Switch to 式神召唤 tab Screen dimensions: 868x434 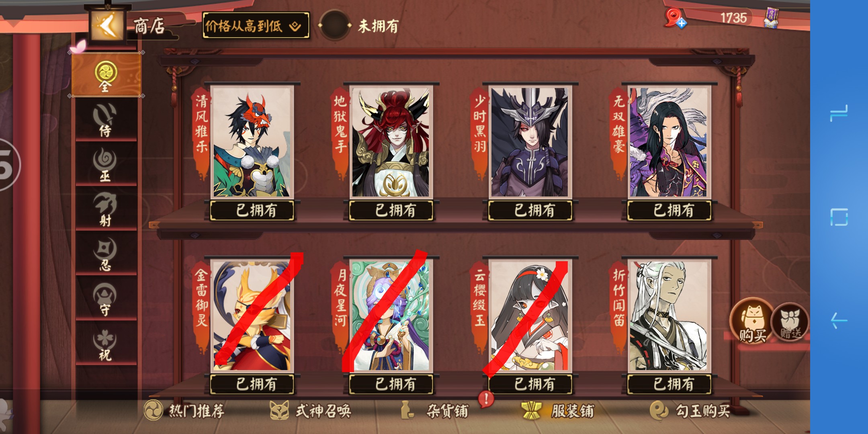[310, 411]
